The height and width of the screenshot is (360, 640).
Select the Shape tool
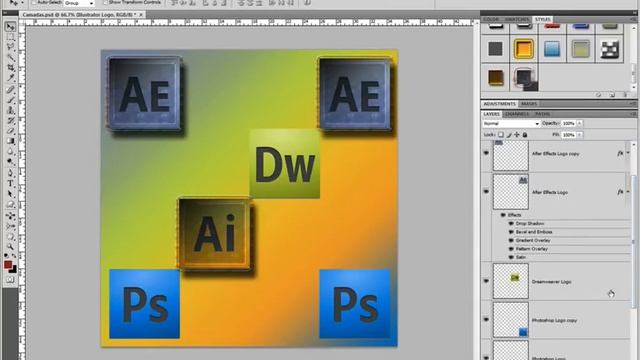pos(11,204)
